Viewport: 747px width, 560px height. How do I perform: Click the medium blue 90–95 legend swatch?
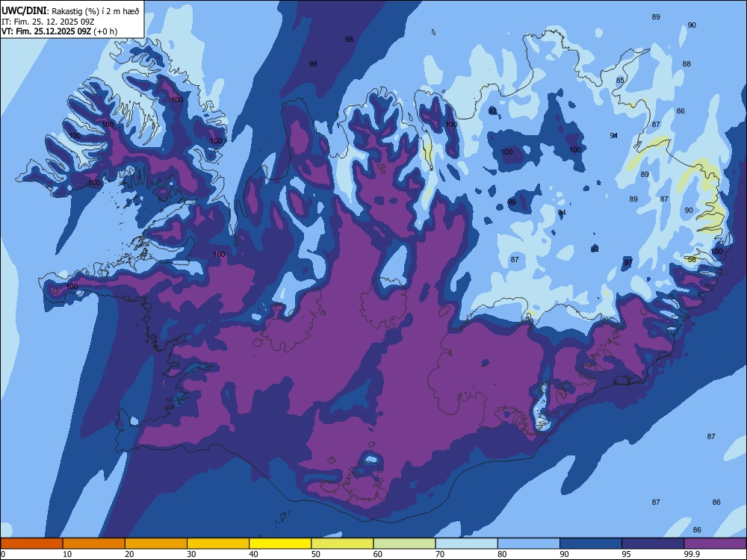(x=591, y=544)
